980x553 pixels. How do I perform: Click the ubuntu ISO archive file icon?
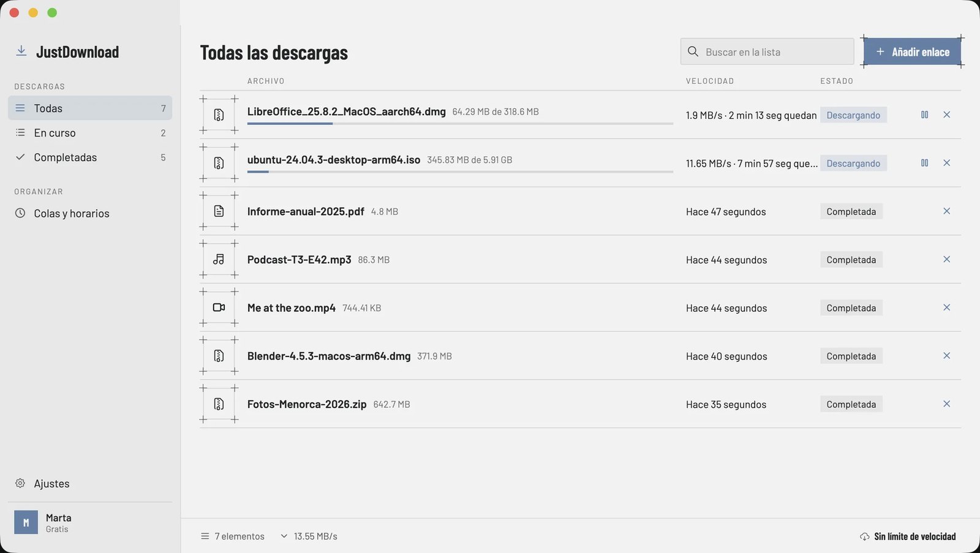(x=219, y=163)
